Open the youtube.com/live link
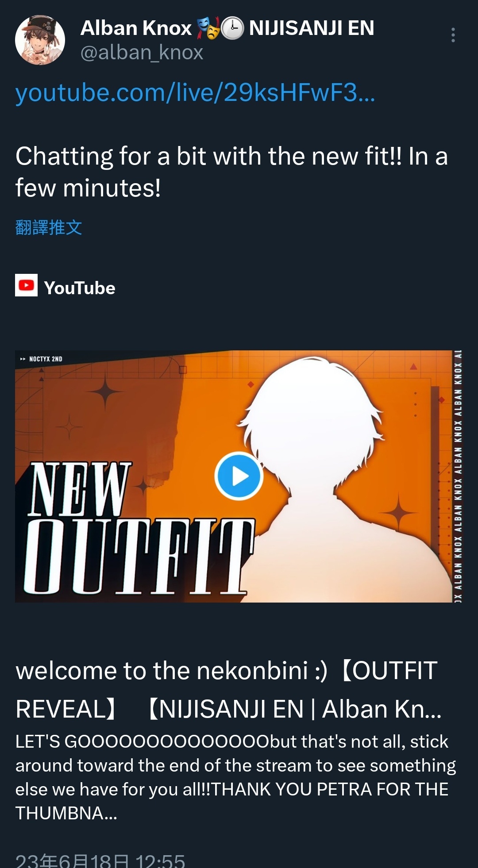478x868 pixels. point(195,93)
